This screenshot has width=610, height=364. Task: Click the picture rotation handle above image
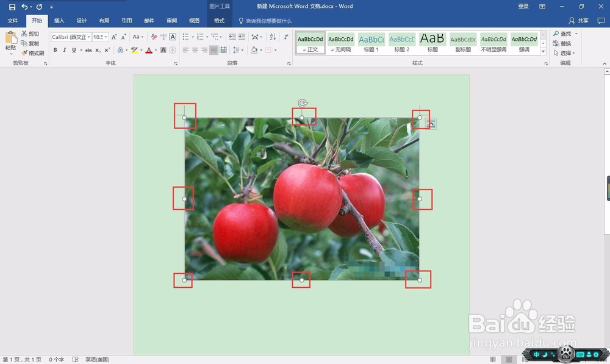coord(303,103)
